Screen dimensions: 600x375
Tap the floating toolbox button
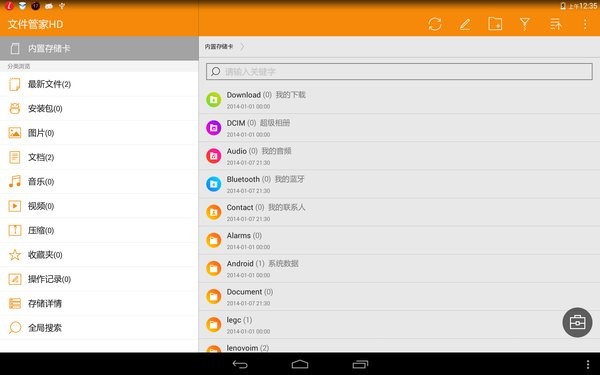coord(577,322)
